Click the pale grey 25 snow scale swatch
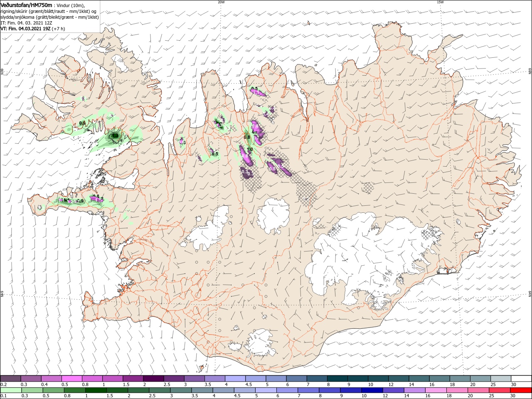This screenshot has height=399, width=532. click(501, 379)
